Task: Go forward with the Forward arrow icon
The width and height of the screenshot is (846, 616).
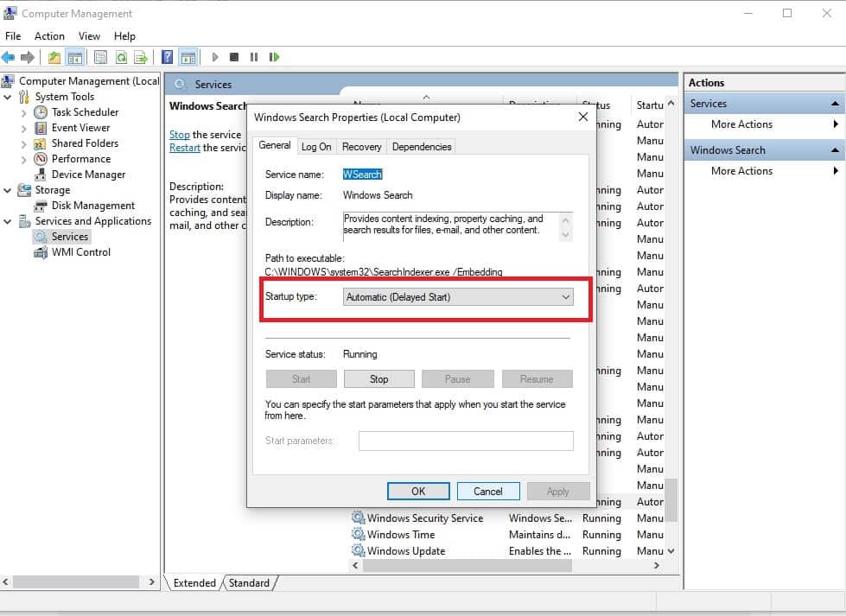Action: point(28,57)
